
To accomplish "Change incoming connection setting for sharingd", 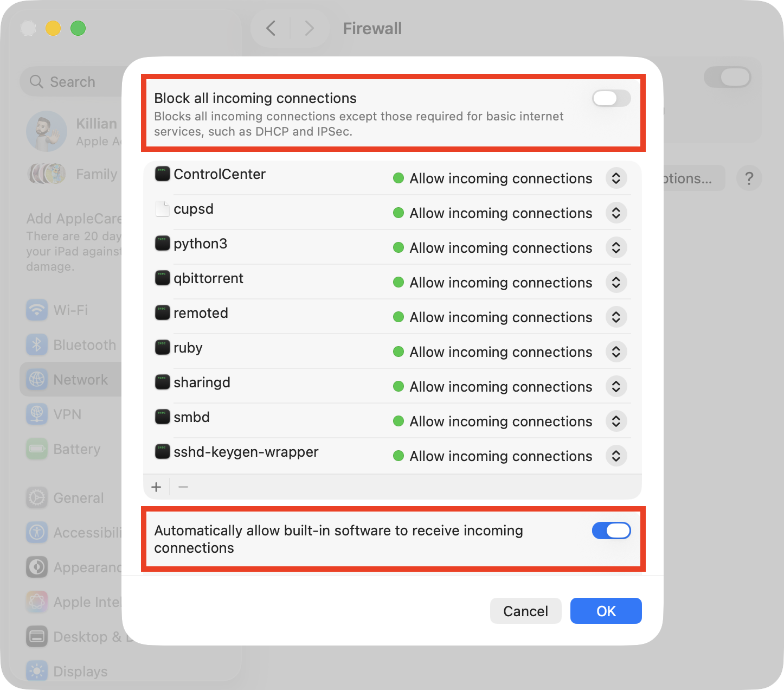I will tap(616, 386).
